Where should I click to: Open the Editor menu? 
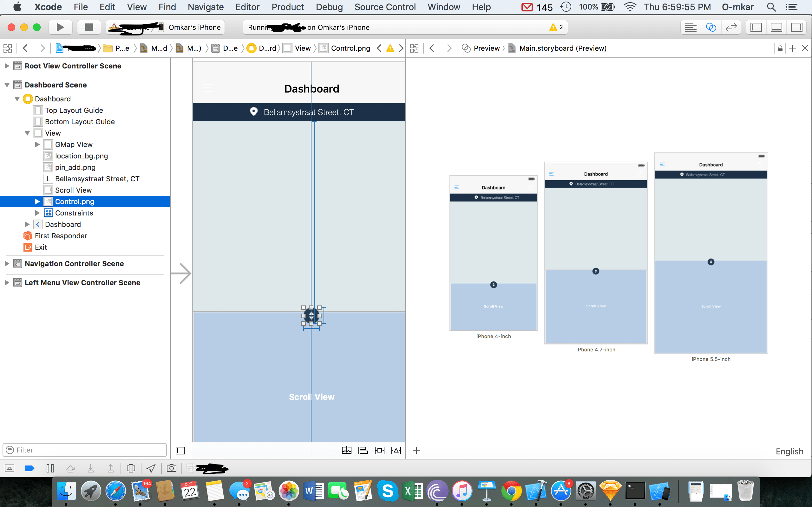pyautogui.click(x=247, y=7)
